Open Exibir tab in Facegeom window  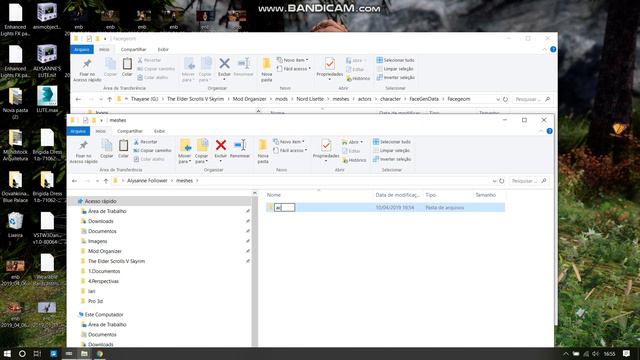(163, 49)
